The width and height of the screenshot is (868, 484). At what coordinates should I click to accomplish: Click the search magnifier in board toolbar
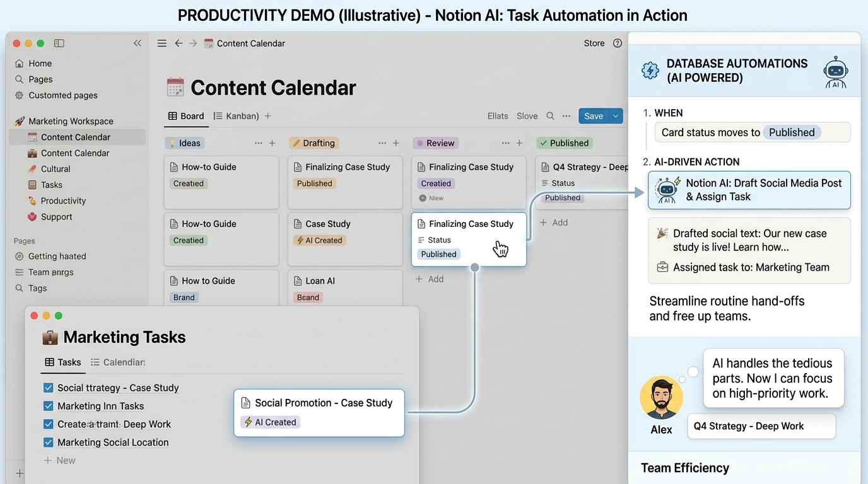coord(550,116)
